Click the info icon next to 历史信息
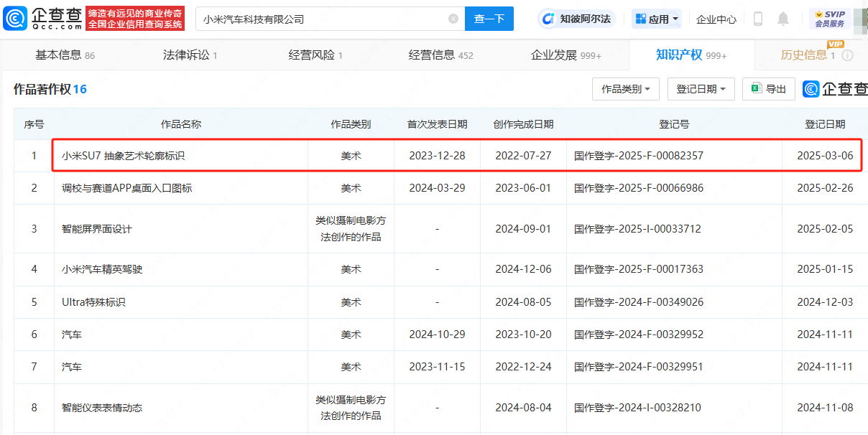The width and height of the screenshot is (868, 435). click(x=847, y=55)
